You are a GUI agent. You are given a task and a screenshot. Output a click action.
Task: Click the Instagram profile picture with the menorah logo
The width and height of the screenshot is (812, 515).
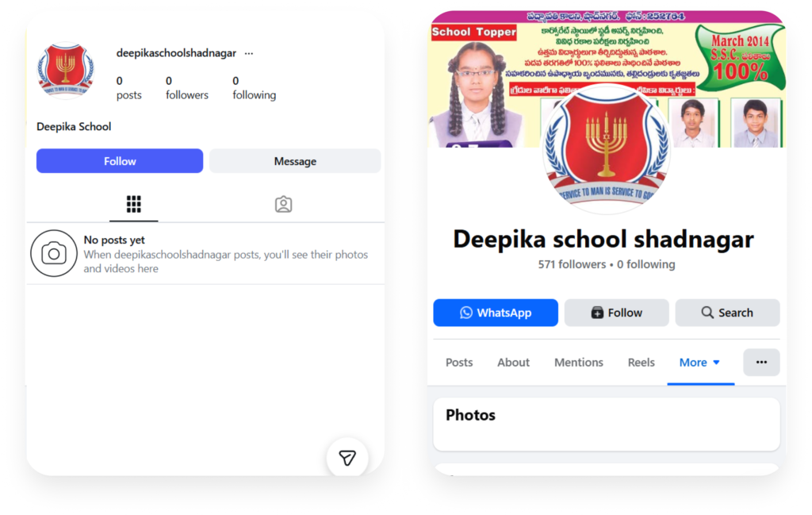66,71
